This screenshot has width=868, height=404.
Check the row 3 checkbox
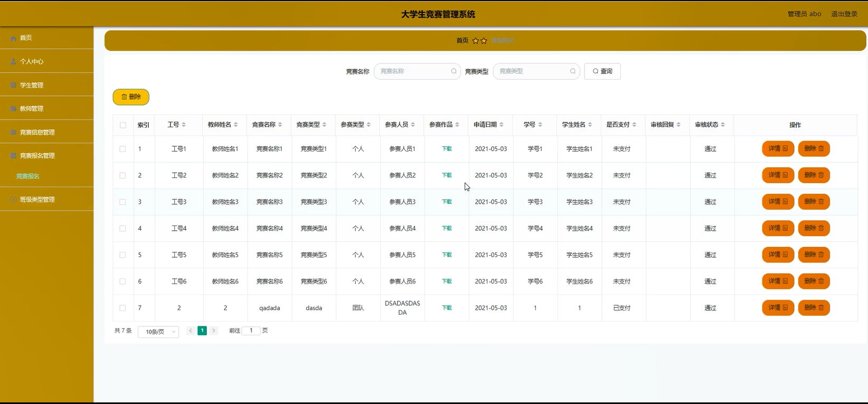coord(122,202)
